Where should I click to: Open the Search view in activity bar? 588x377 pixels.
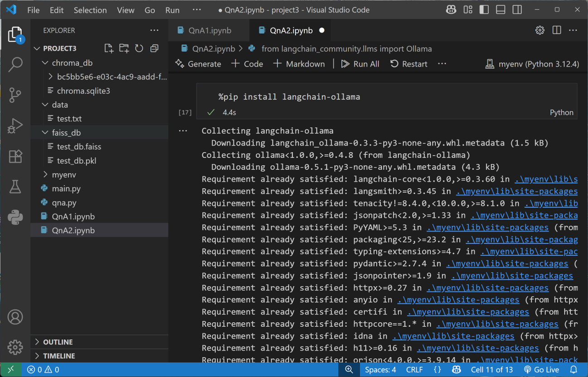[x=15, y=64]
